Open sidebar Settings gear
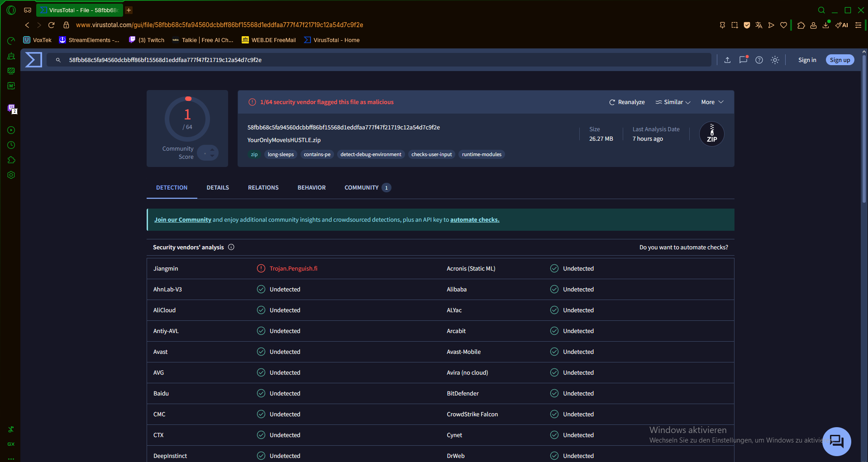Viewport: 868px width, 462px height. click(11, 175)
